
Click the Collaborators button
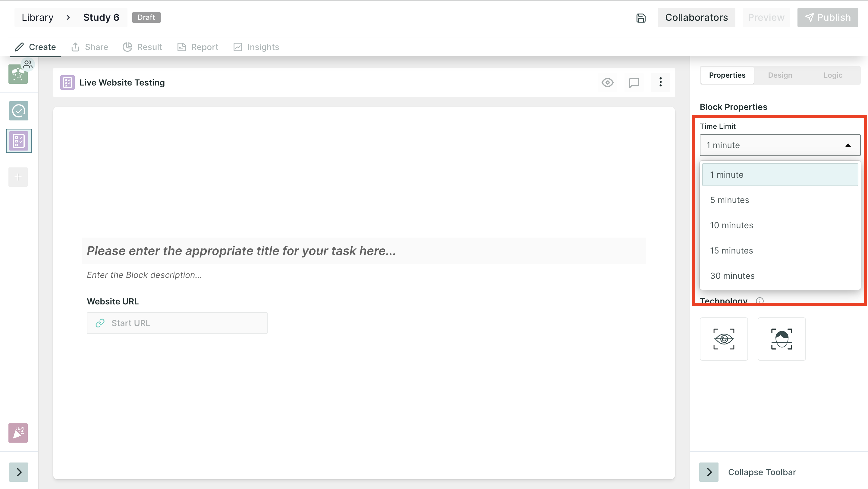point(696,17)
